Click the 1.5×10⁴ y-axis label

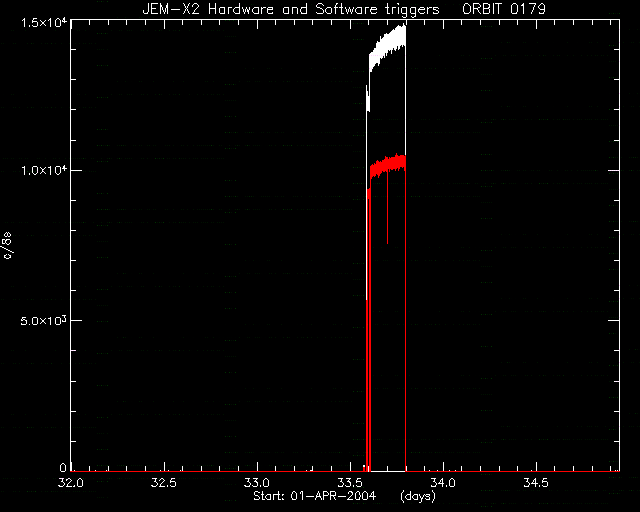coord(44,23)
